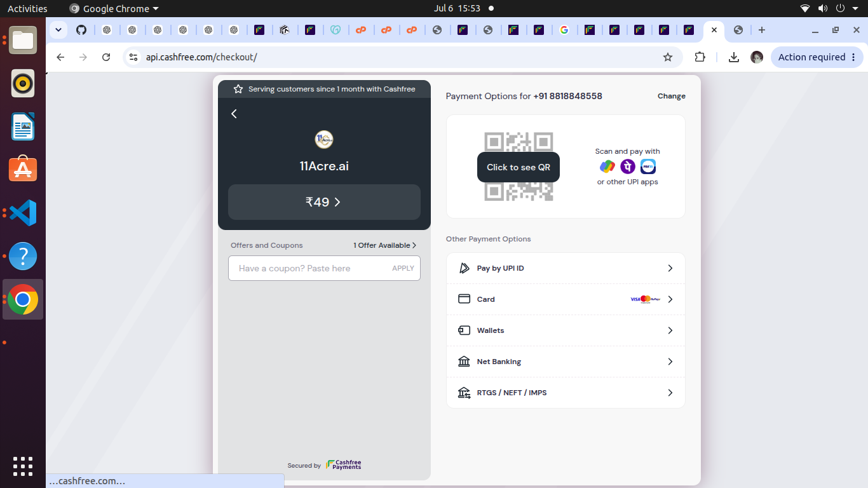Open Chrome's three-dot menu

point(853,57)
